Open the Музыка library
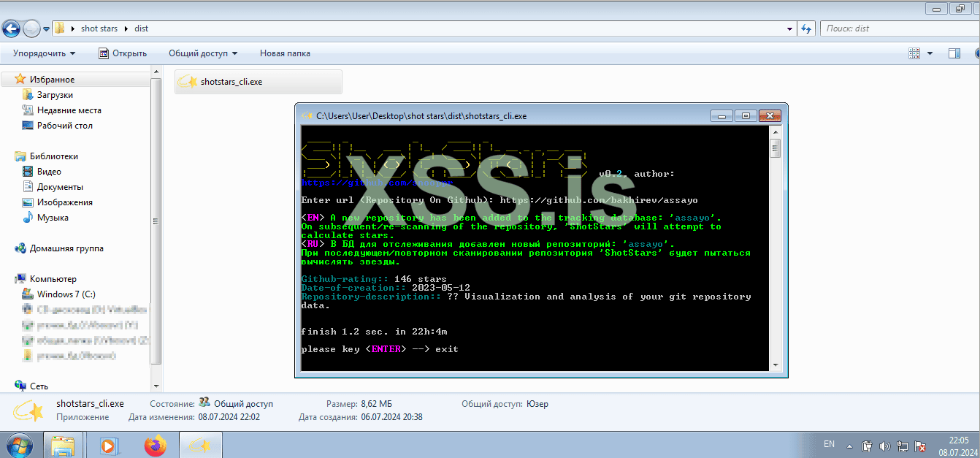 pos(53,218)
